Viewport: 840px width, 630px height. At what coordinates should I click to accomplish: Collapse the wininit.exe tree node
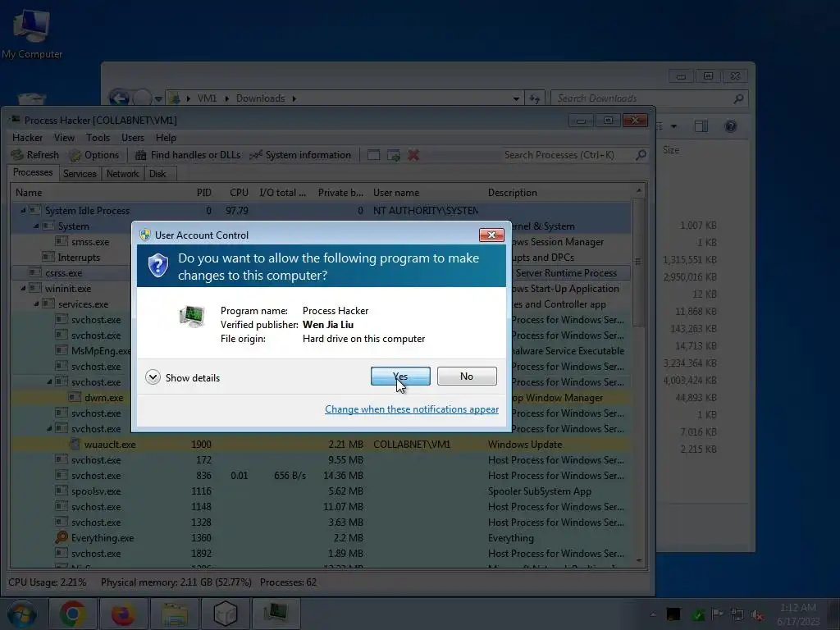[x=23, y=288]
